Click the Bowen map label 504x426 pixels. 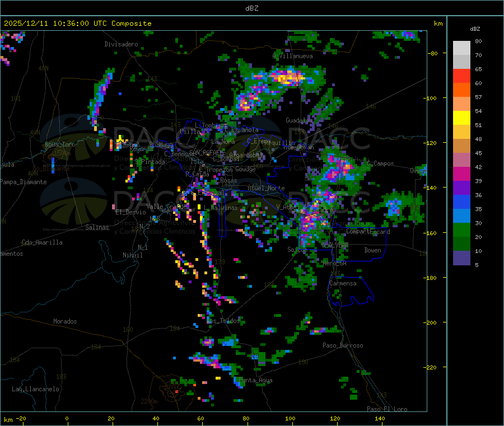tap(372, 251)
